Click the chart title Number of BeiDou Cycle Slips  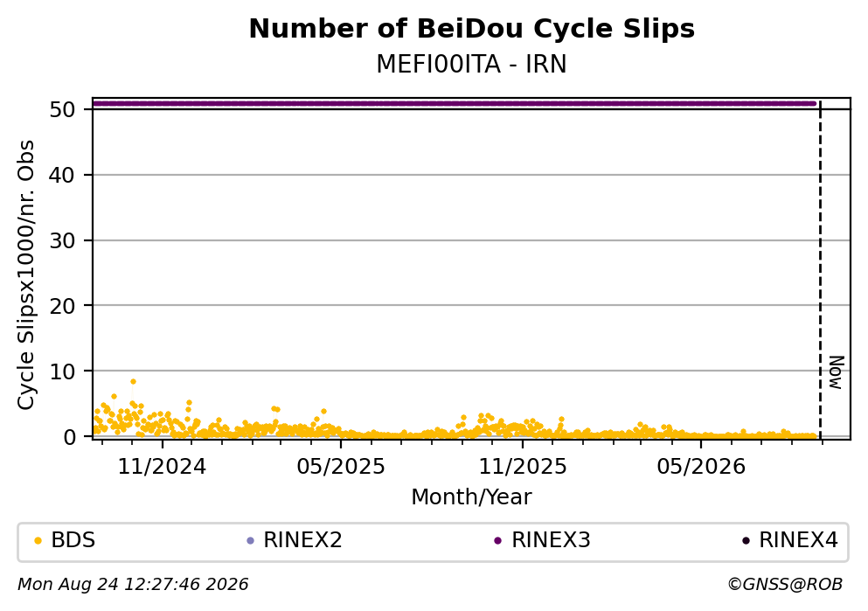[472, 29]
